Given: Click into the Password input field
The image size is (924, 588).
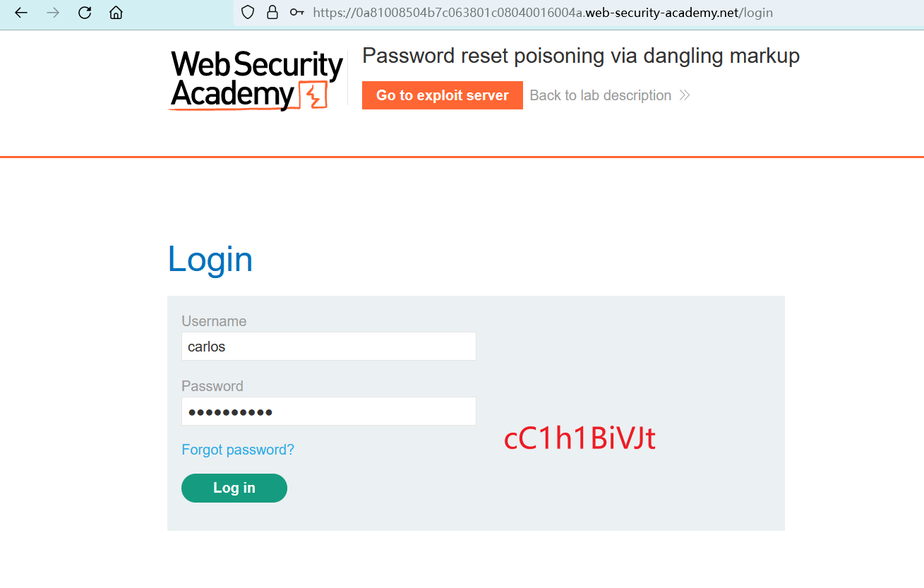Looking at the screenshot, I should point(328,412).
